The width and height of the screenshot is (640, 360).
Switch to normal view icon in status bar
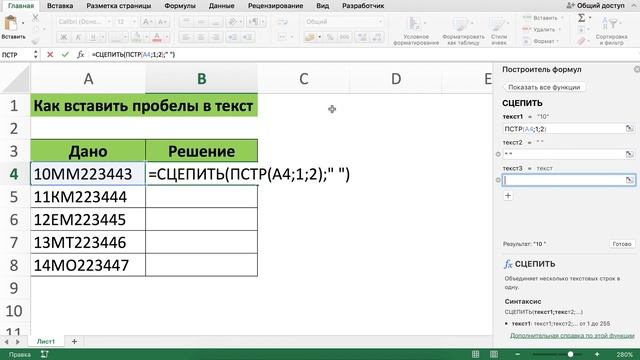point(476,354)
